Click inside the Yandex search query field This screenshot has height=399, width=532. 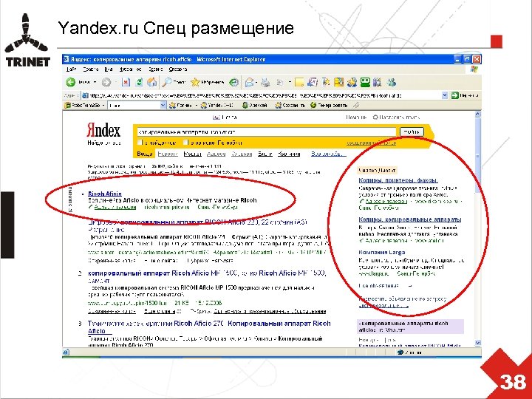coord(266,132)
